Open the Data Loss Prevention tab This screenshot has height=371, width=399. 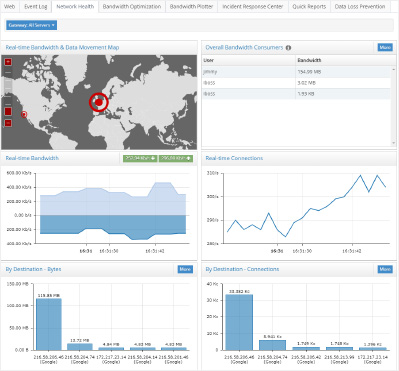pos(360,6)
